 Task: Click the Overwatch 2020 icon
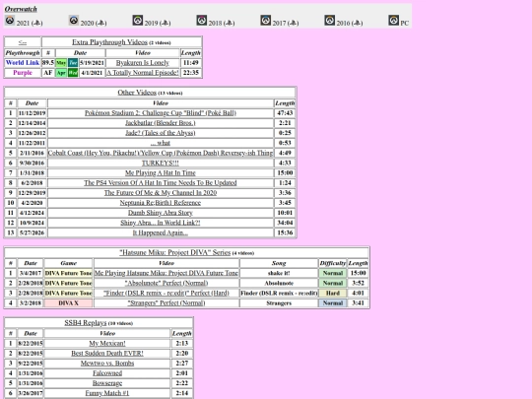(x=74, y=21)
